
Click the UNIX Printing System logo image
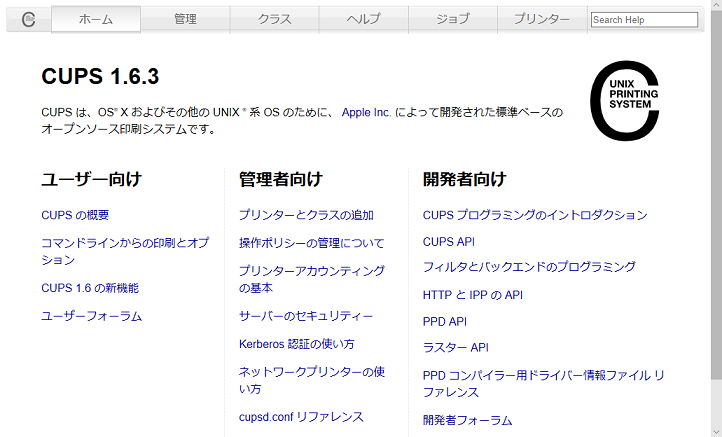click(x=625, y=100)
